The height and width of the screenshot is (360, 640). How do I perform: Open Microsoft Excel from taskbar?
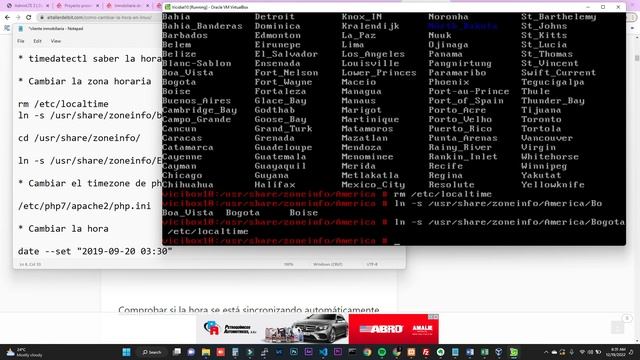484,352
